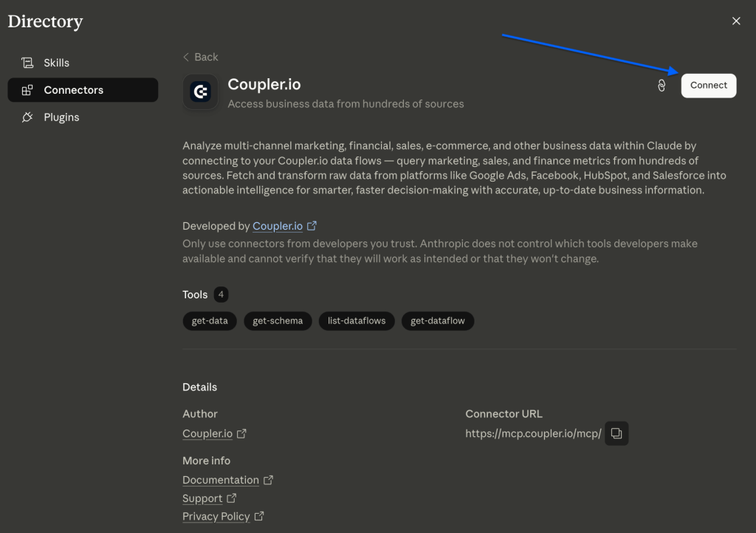Click the Directory heading
This screenshot has height=533, width=756.
point(45,21)
